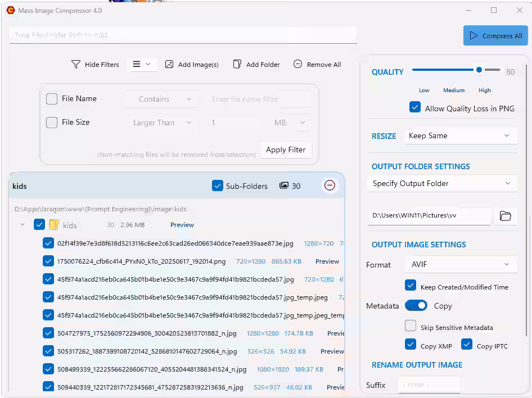Remove the kids folder with red minus icon
532x398 pixels.
[x=330, y=186]
